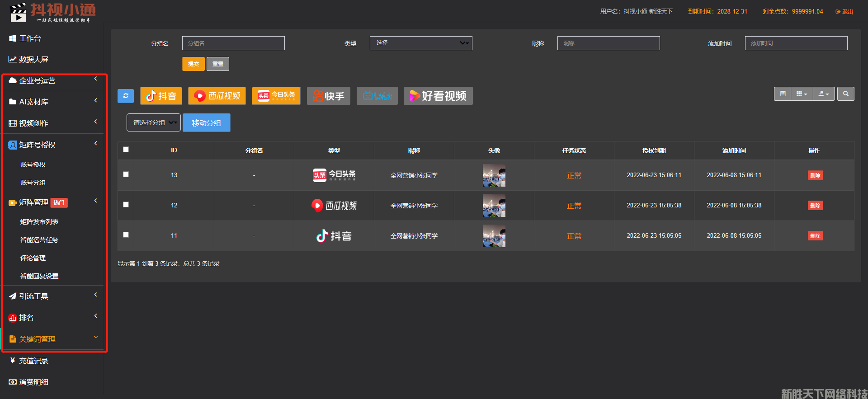Click the blue refresh icon button
The height and width of the screenshot is (399, 868).
coord(125,96)
